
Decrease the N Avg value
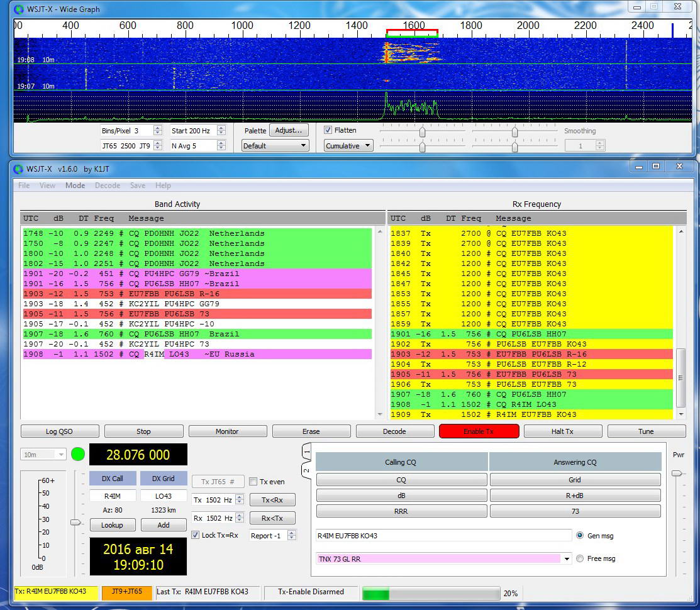point(221,148)
